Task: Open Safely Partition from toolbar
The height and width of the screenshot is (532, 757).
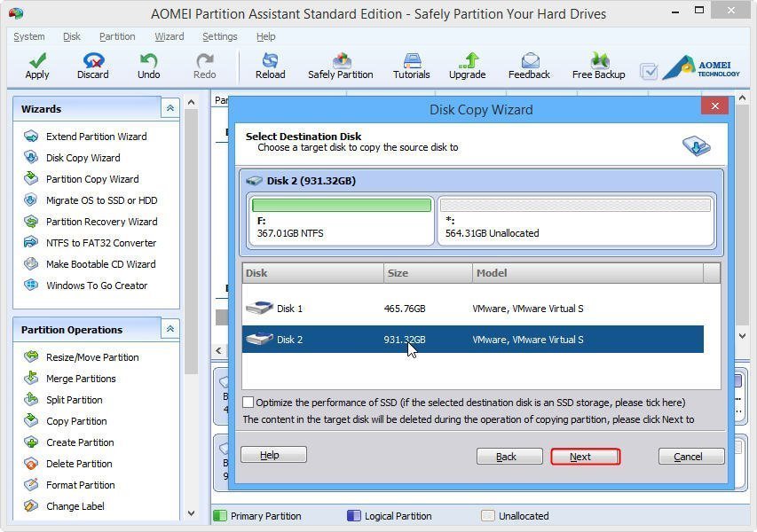Action: (341, 66)
